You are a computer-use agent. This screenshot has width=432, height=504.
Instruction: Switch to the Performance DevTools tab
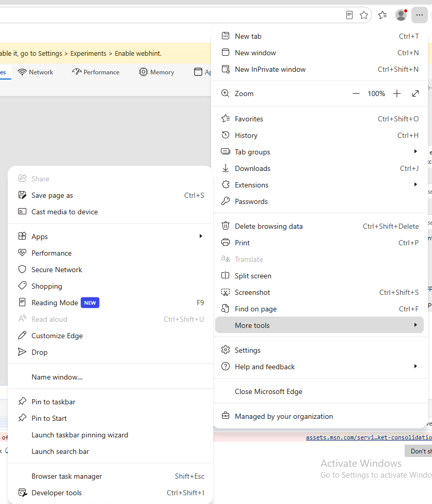pyautogui.click(x=95, y=72)
